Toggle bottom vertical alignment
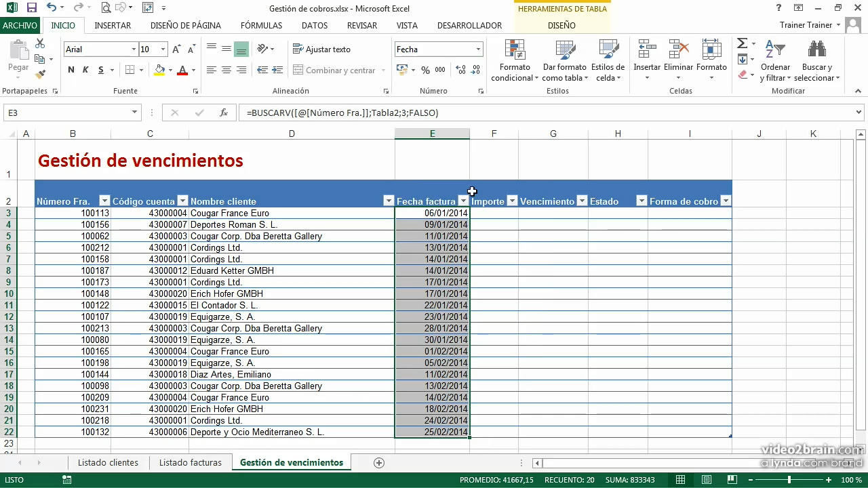868x488 pixels. 241,49
